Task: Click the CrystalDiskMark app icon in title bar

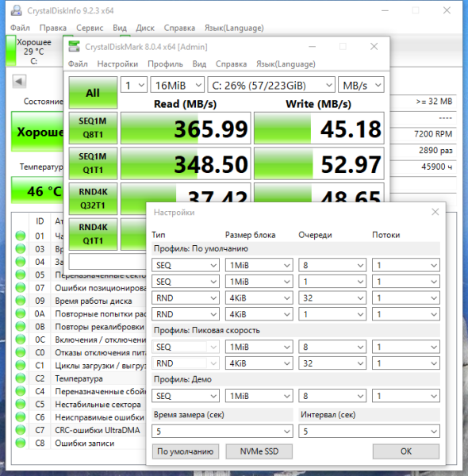Action: pyautogui.click(x=74, y=47)
